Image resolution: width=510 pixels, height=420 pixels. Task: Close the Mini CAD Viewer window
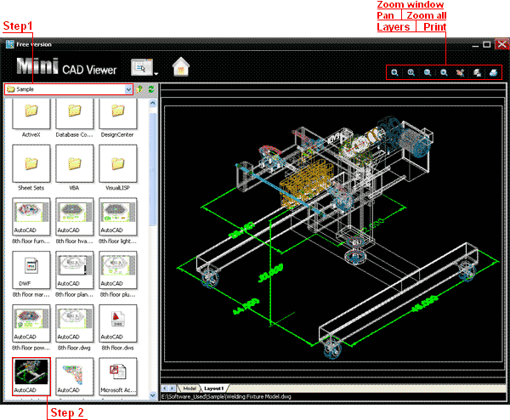(501, 44)
